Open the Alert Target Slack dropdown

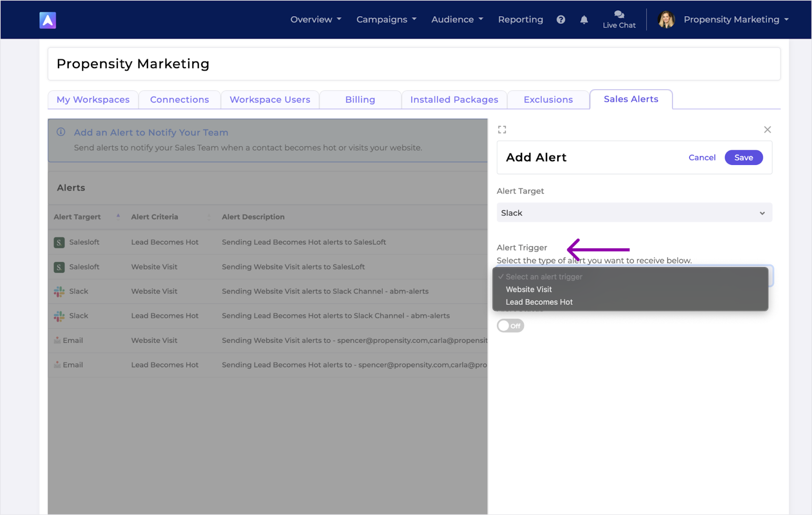634,213
